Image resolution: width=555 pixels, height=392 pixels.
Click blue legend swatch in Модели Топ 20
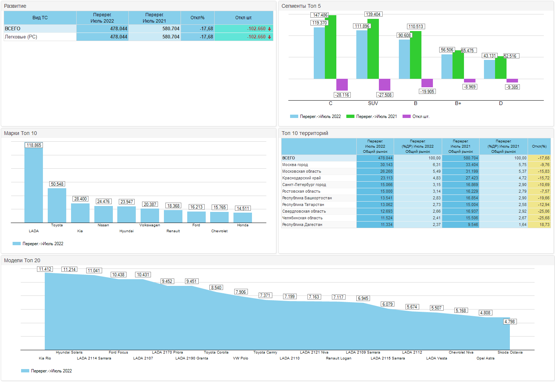(25, 371)
